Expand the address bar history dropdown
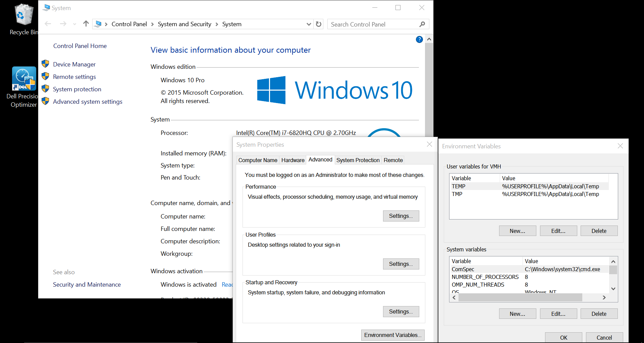This screenshot has height=343, width=644. point(309,24)
